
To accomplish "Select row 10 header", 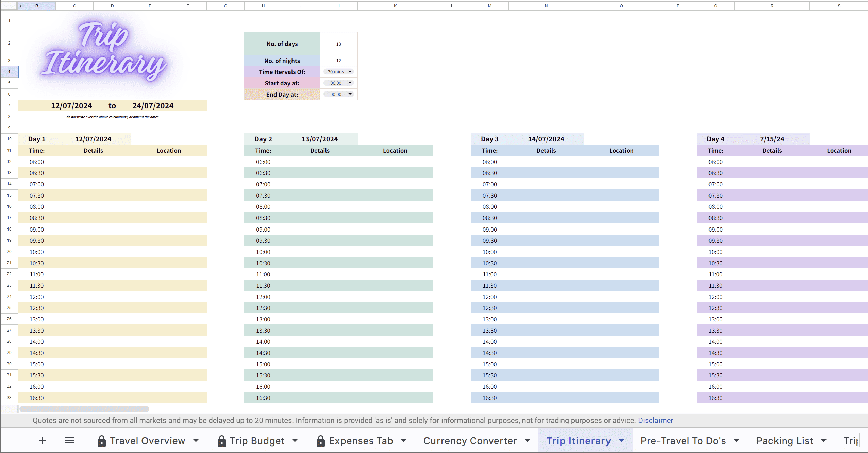I will point(9,139).
